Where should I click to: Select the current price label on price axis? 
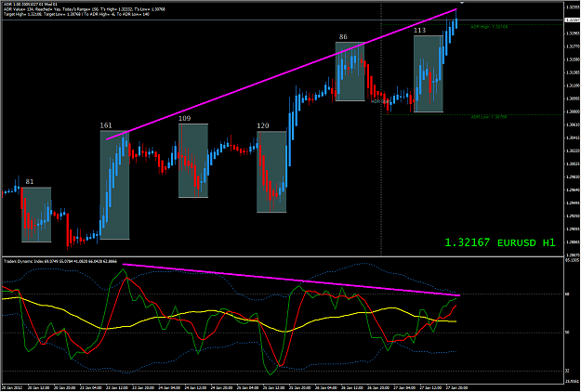click(x=573, y=20)
